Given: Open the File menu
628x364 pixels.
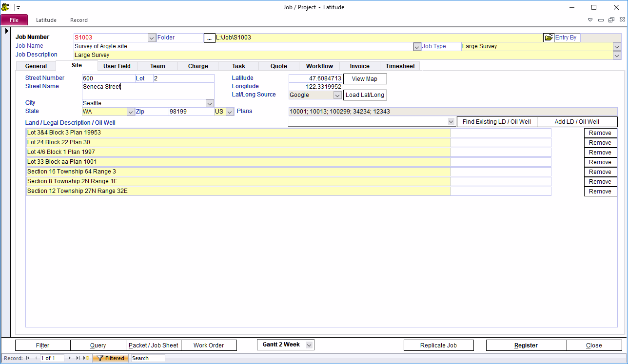Looking at the screenshot, I should [x=14, y=20].
